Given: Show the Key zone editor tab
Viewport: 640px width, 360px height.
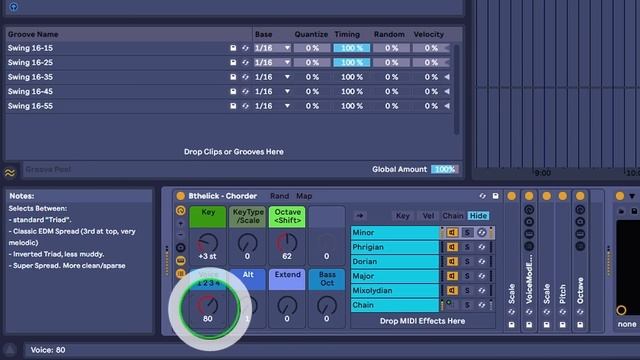Looking at the screenshot, I should [402, 216].
